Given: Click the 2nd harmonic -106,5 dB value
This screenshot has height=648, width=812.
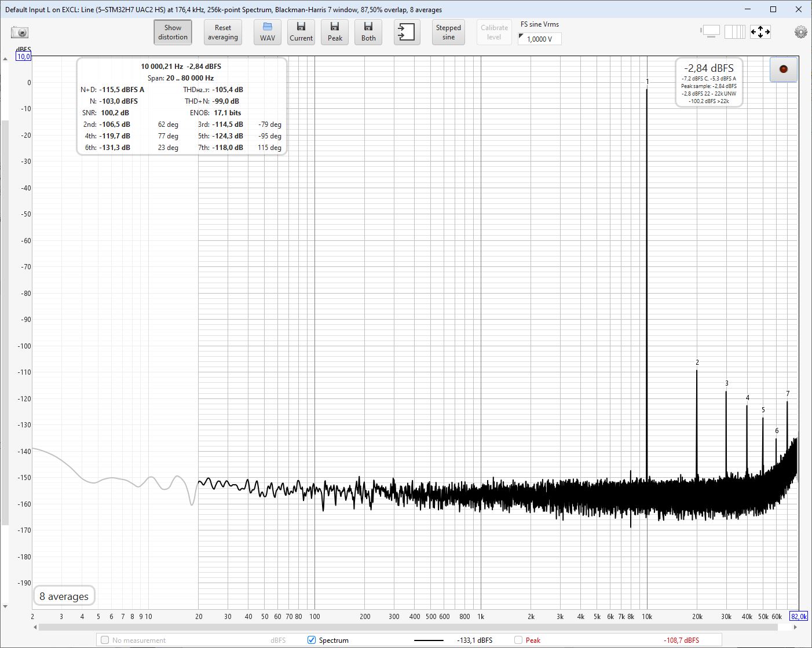Looking at the screenshot, I should [115, 125].
